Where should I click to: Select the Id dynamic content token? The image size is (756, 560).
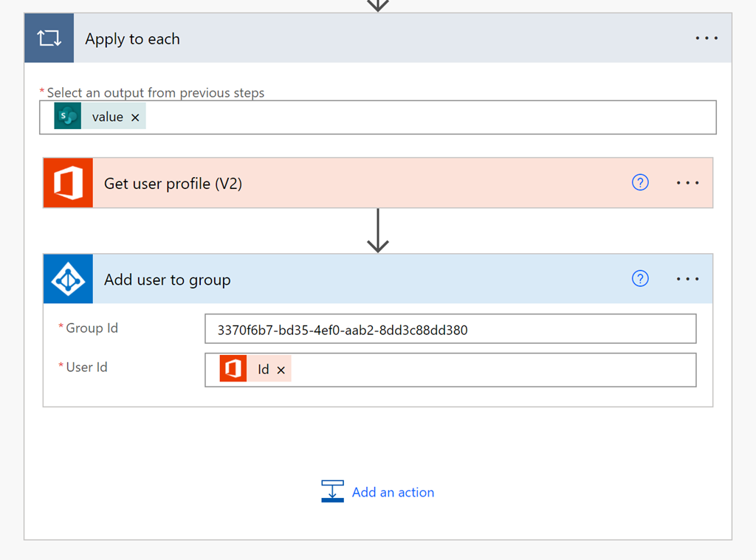pyautogui.click(x=263, y=370)
